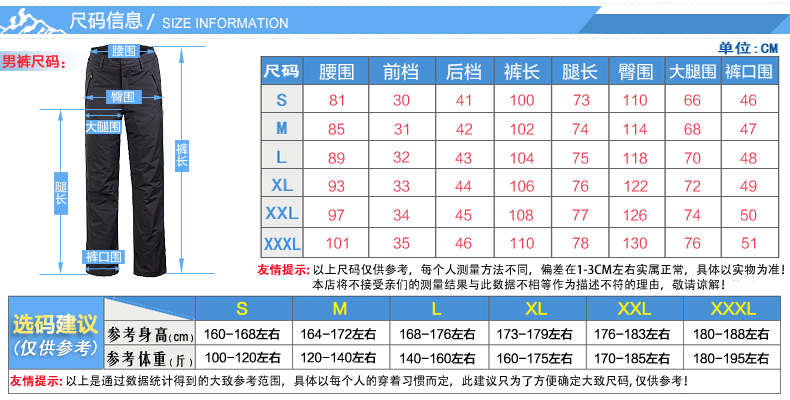Click the 臀围 label on the pants diagram
The height and width of the screenshot is (400, 790).
tap(123, 97)
